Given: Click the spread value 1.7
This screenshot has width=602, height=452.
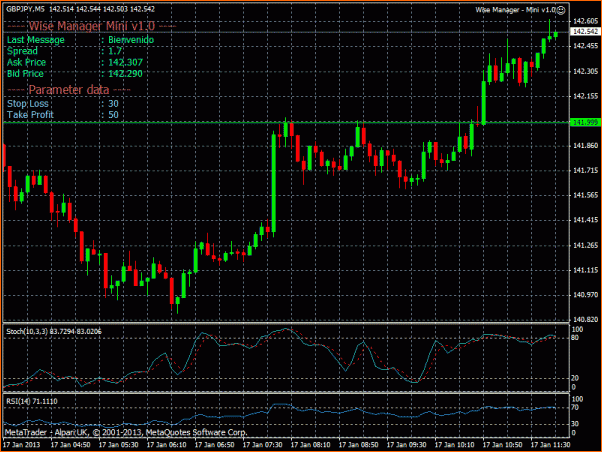Looking at the screenshot, I should [x=115, y=51].
